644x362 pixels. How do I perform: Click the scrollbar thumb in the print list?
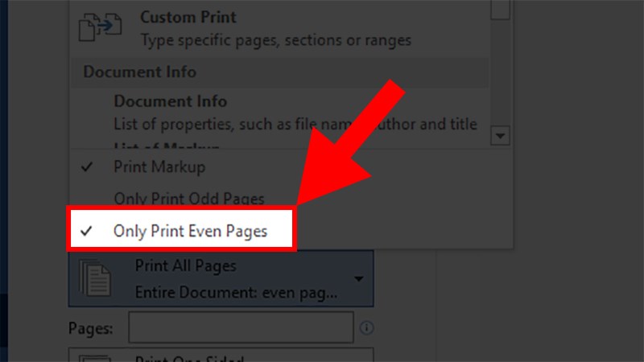point(501,10)
